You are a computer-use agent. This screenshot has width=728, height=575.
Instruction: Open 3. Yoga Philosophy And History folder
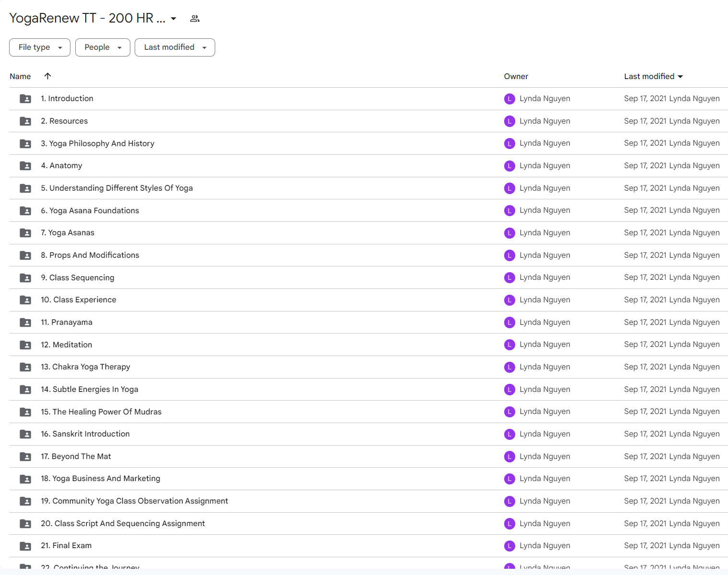coord(98,143)
